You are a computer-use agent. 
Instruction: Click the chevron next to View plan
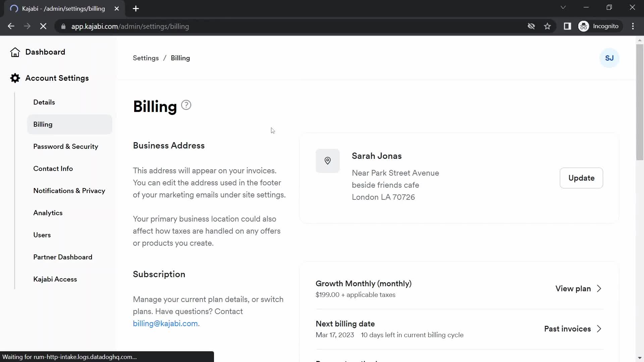point(599,289)
